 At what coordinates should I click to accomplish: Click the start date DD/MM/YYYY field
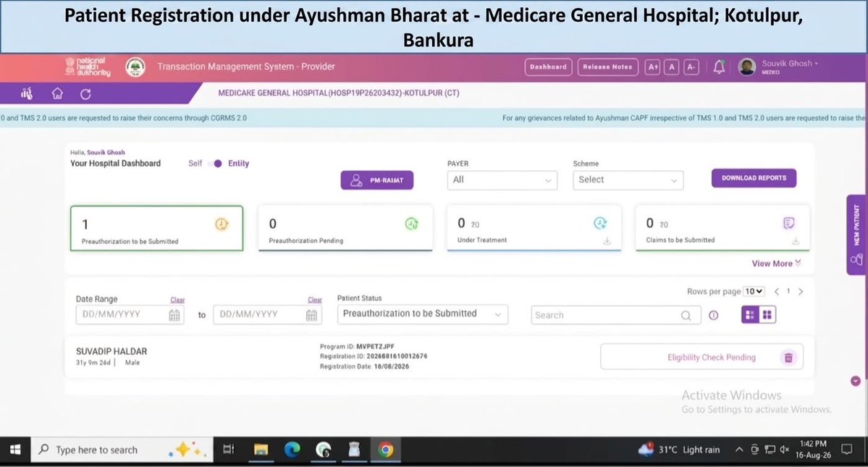tap(129, 314)
